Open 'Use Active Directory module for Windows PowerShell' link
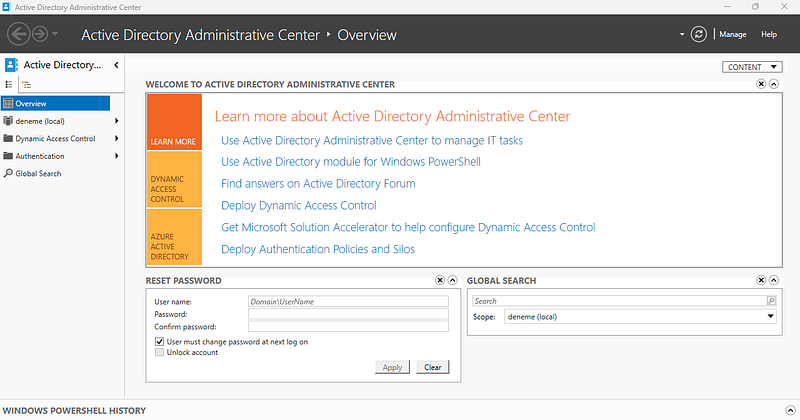This screenshot has height=420, width=800. 351,162
